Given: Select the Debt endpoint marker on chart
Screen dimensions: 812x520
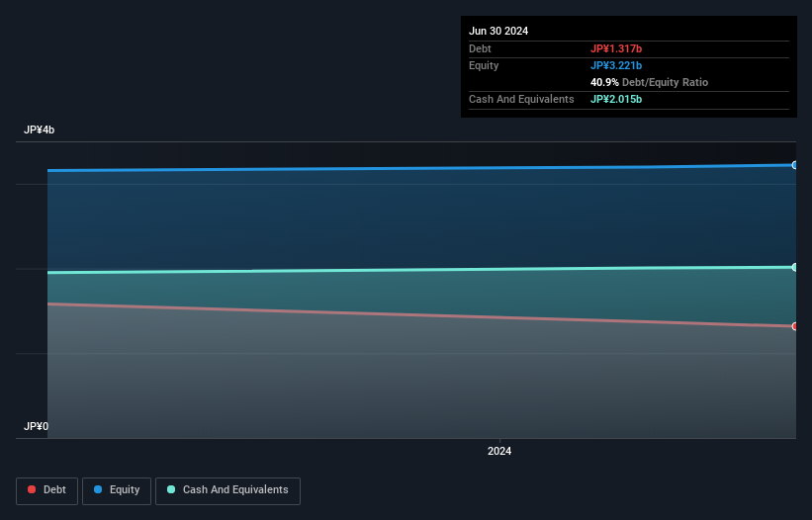Looking at the screenshot, I should tap(795, 326).
